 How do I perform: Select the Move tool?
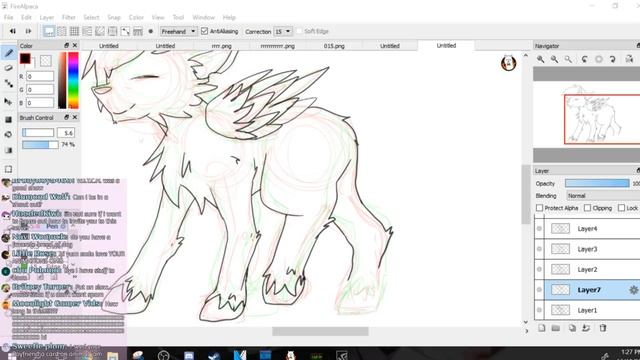click(x=9, y=102)
